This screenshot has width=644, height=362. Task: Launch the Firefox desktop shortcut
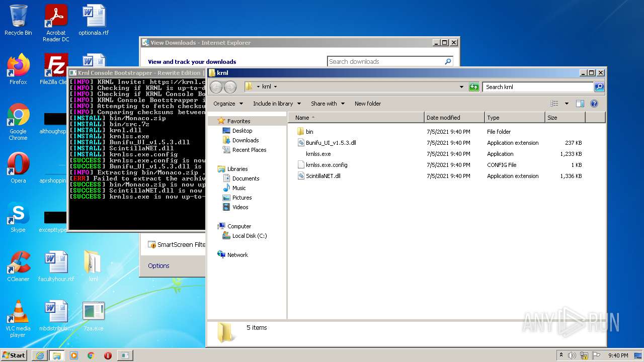(18, 69)
